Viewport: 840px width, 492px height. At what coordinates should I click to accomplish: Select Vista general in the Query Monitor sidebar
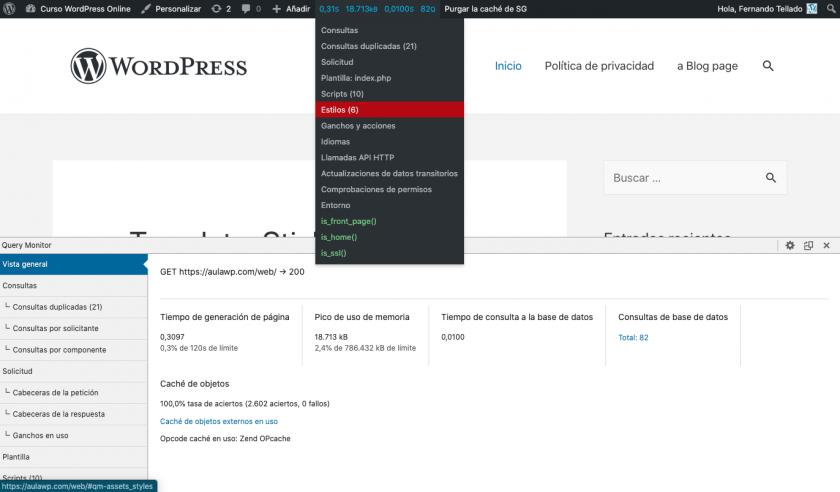tap(26, 264)
